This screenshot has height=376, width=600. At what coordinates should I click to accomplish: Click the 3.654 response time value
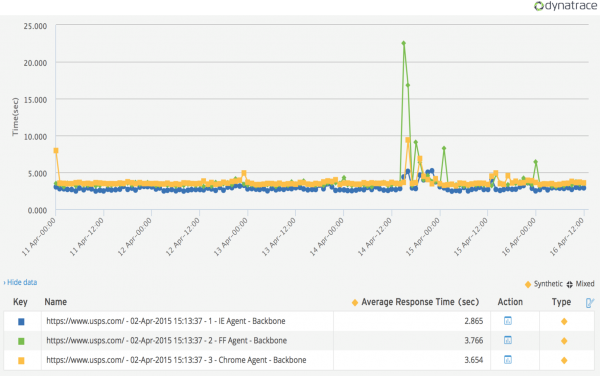474,360
